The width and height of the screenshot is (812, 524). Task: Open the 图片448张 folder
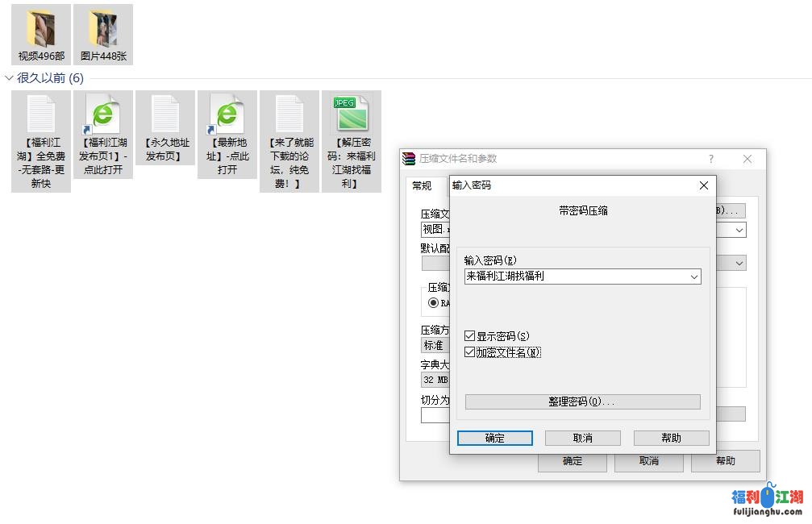(x=103, y=32)
